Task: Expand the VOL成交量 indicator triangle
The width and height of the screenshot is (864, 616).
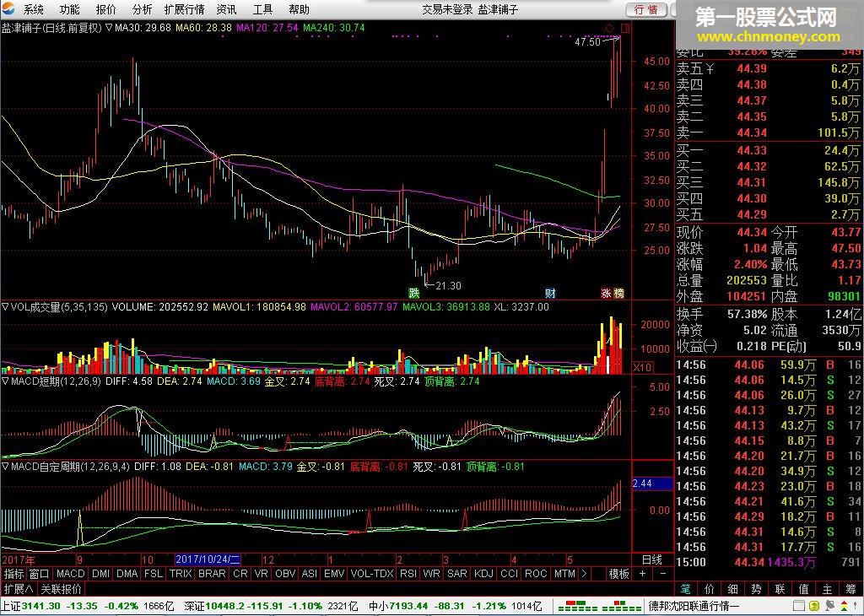Action: click(x=5, y=307)
